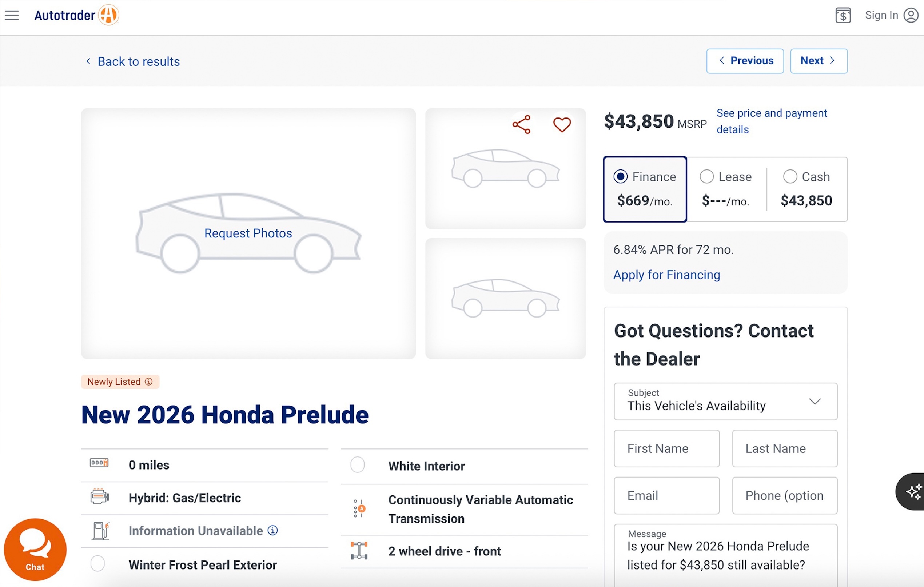Open Apply for Financing link

(666, 275)
